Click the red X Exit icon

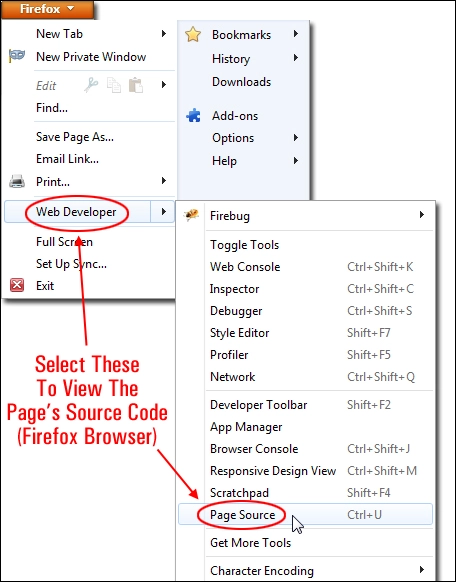17,285
